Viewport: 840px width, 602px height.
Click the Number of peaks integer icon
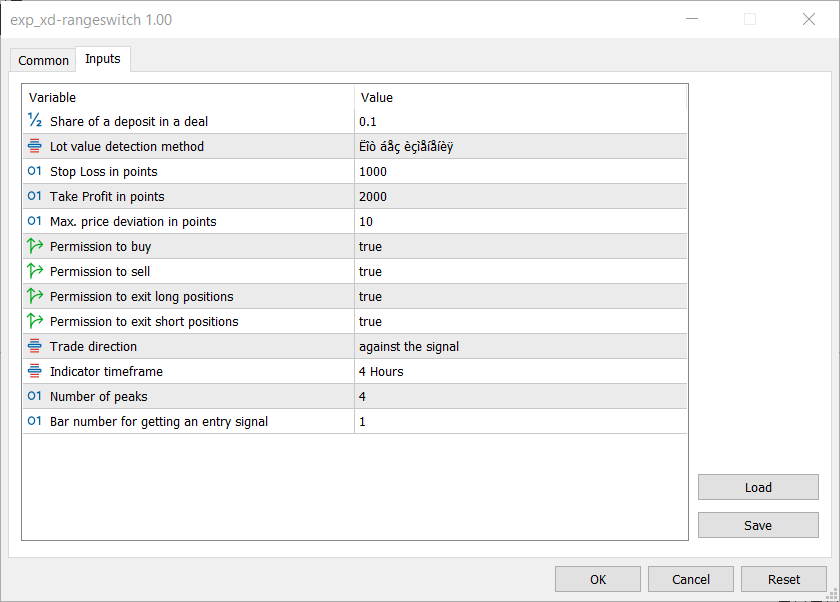(x=35, y=396)
